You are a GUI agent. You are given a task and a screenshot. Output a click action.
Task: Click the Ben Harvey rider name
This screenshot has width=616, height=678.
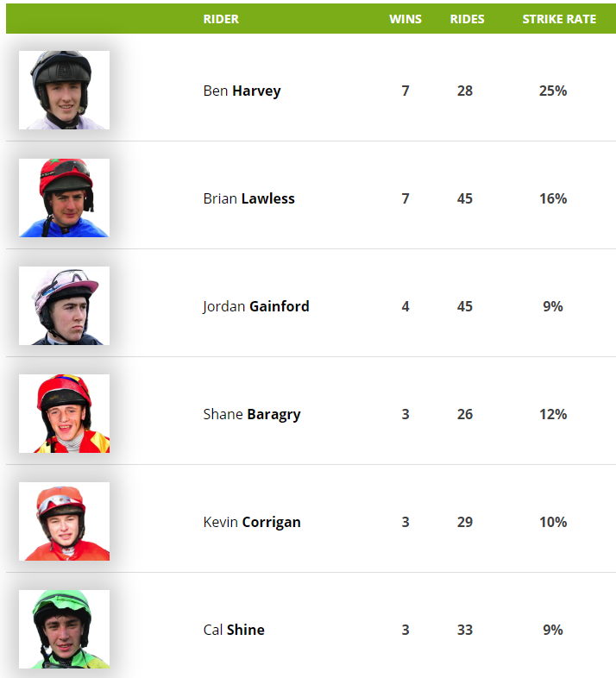tap(242, 91)
